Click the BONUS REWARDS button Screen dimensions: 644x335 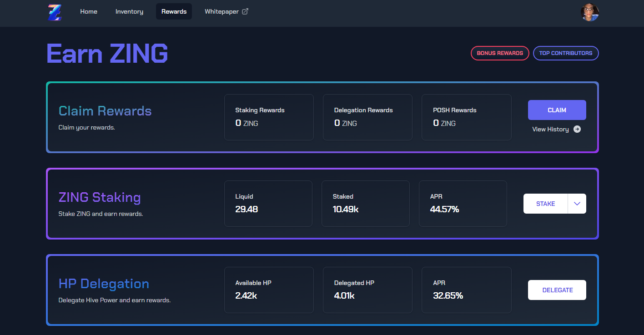pyautogui.click(x=500, y=53)
